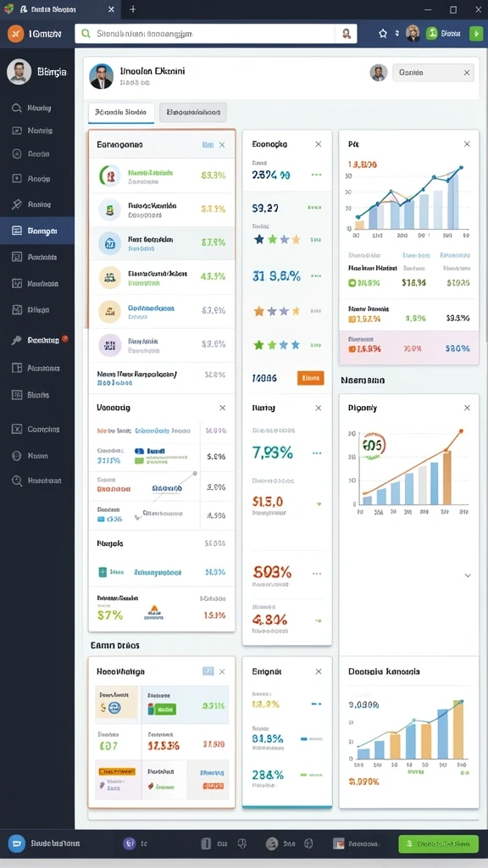488x868 pixels.
Task: Click the pin icon in left sidebar
Action: coord(17,205)
